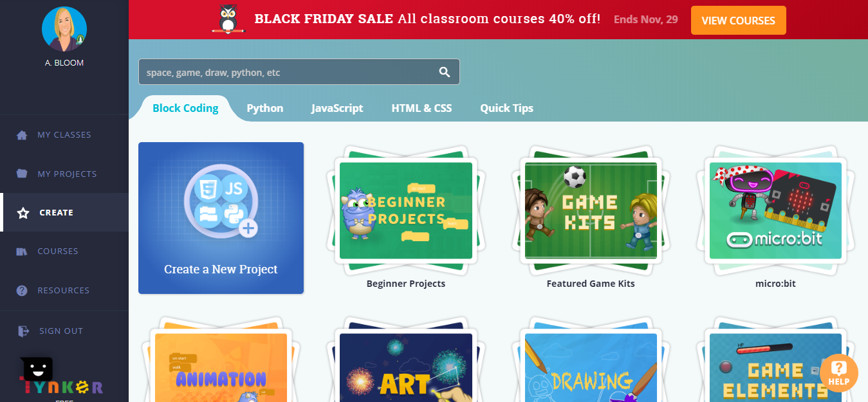Open the micro:bit projects thumbnail
Viewport: 868px width, 402px height.
pos(775,210)
